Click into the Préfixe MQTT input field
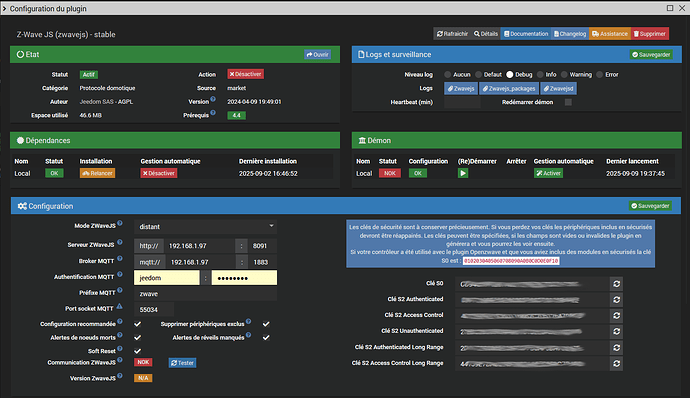The height and width of the screenshot is (398, 690). (x=205, y=294)
